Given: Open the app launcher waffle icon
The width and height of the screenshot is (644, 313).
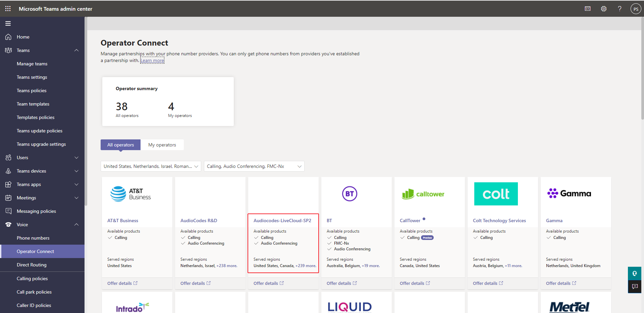Looking at the screenshot, I should click(8, 9).
